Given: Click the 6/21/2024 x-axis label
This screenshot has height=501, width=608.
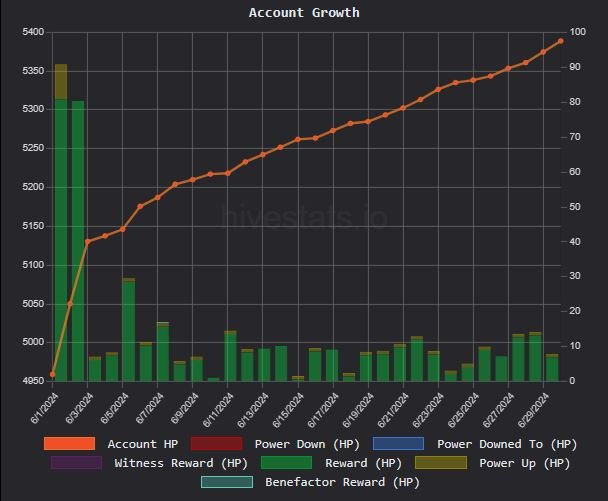Looking at the screenshot, I should [x=393, y=409].
